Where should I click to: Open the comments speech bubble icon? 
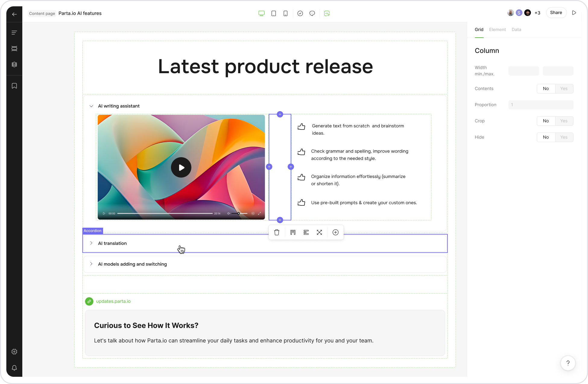point(312,13)
